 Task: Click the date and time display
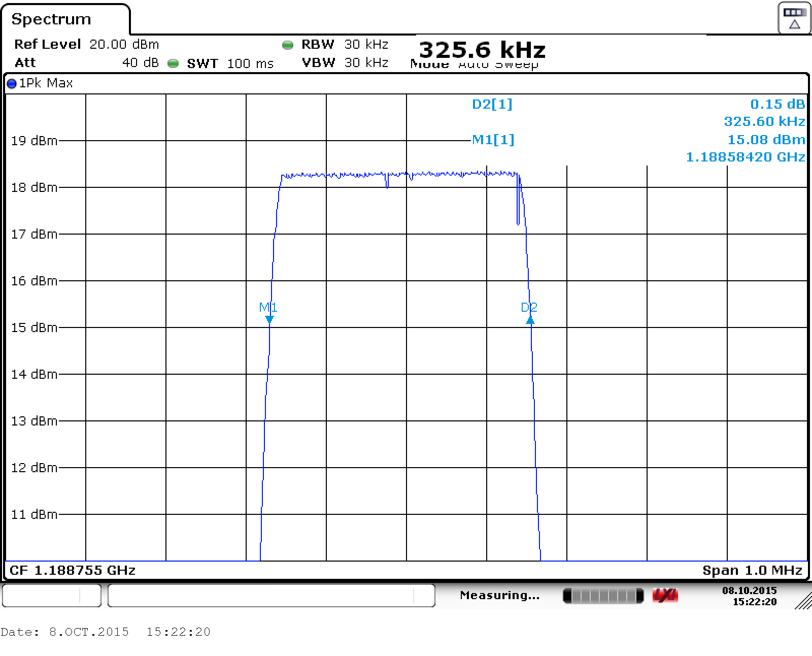click(x=749, y=596)
